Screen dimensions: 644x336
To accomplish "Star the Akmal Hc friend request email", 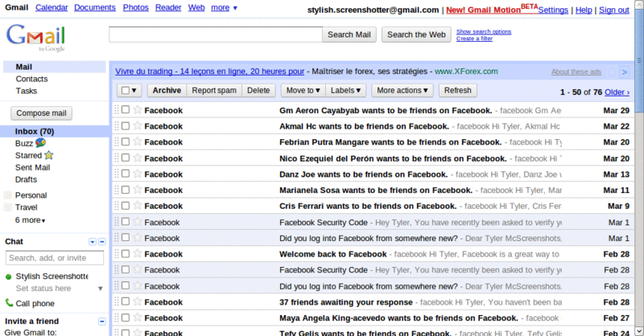I will click(138, 125).
